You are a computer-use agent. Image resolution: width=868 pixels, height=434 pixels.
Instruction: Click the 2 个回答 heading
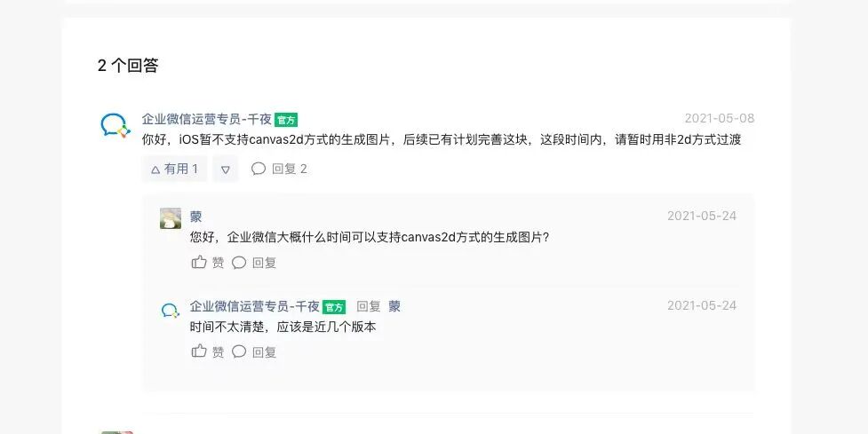coord(128,66)
